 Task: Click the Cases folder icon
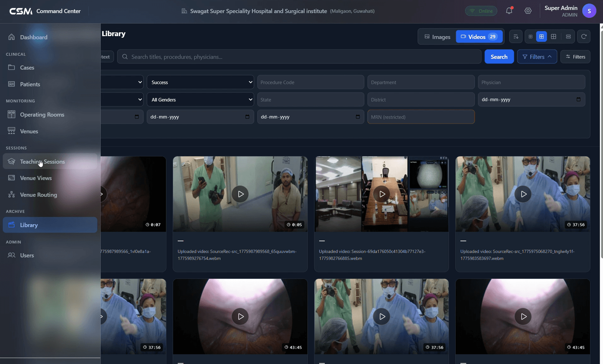12,67
